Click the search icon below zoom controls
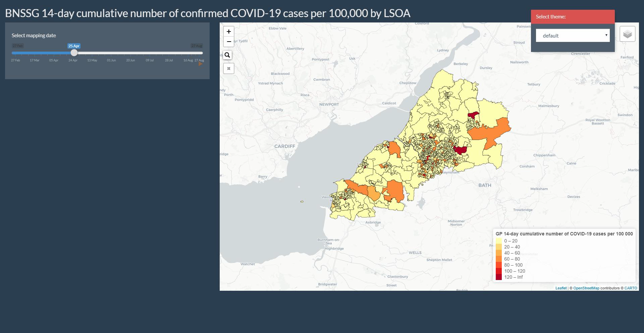Screen dimensions: 644x333 tap(228, 55)
